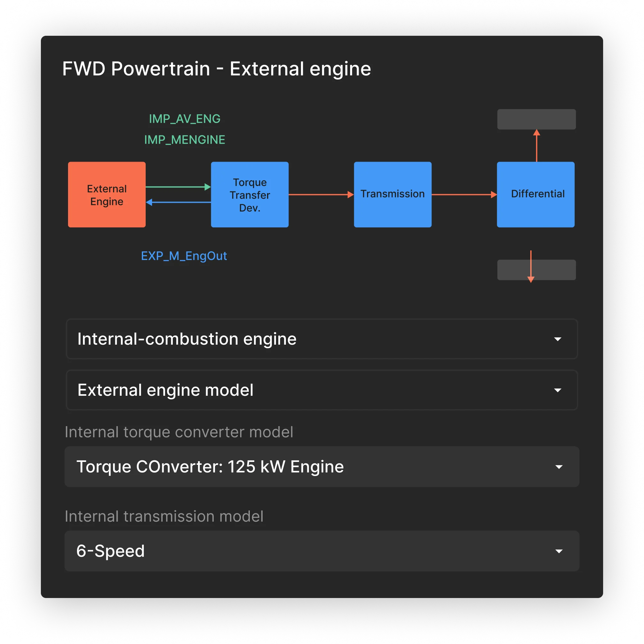Expand the 6-Speed transmission dropdown
Screen dimensions: 644x644
point(321,551)
